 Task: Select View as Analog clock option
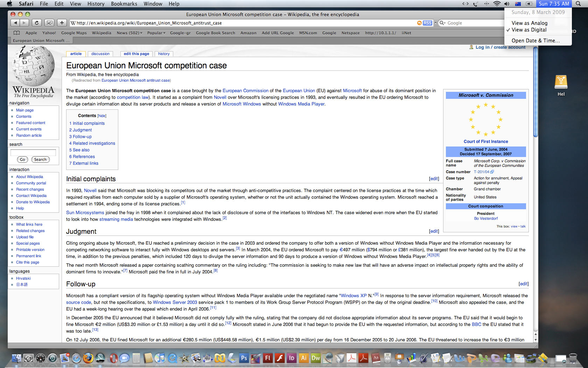coord(529,23)
